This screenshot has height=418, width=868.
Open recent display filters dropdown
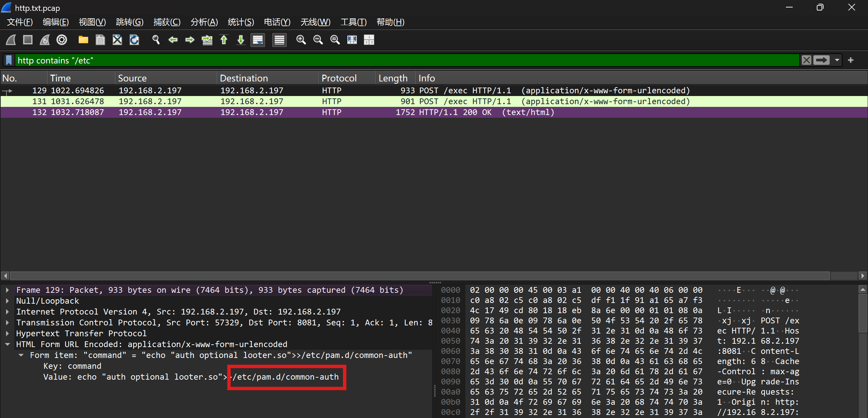tap(837, 60)
